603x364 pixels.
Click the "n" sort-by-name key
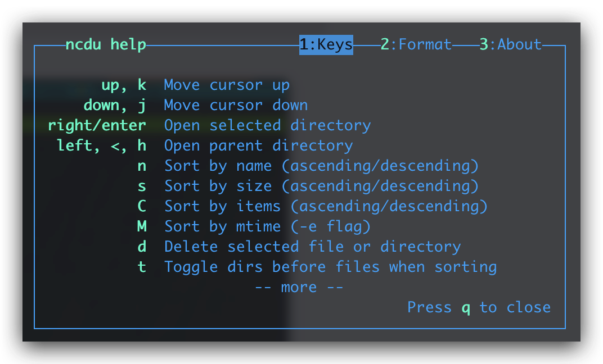point(142,166)
